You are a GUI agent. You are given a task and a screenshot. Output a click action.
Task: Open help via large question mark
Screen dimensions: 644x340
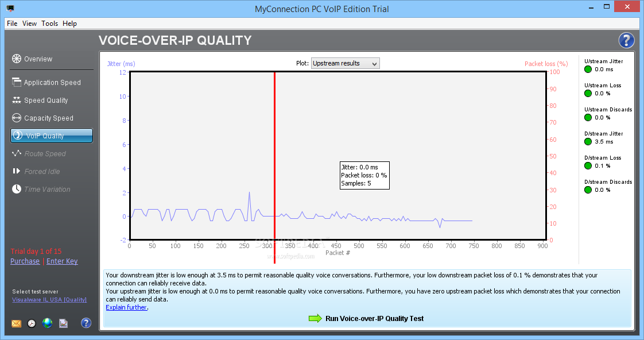tap(626, 40)
